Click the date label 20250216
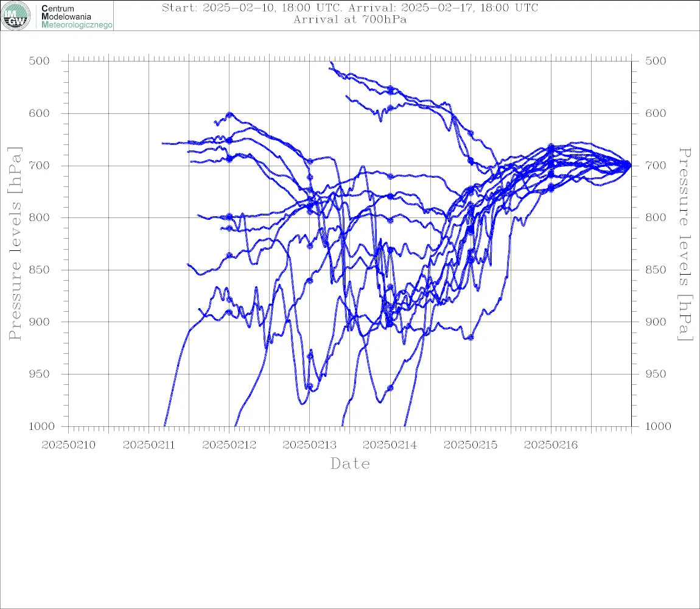 tap(551, 445)
